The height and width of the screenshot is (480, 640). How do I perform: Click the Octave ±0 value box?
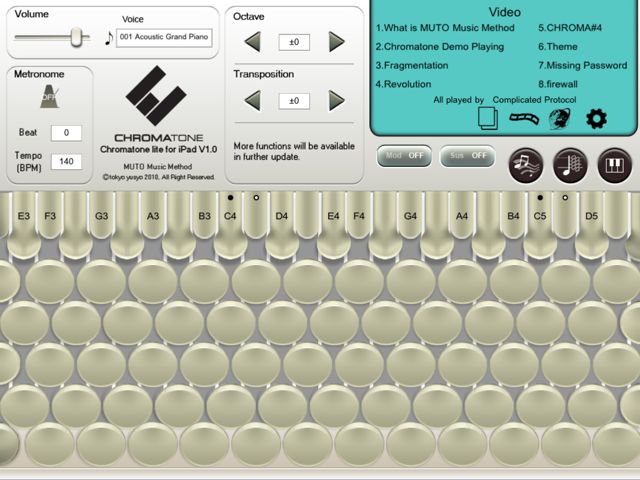click(294, 42)
